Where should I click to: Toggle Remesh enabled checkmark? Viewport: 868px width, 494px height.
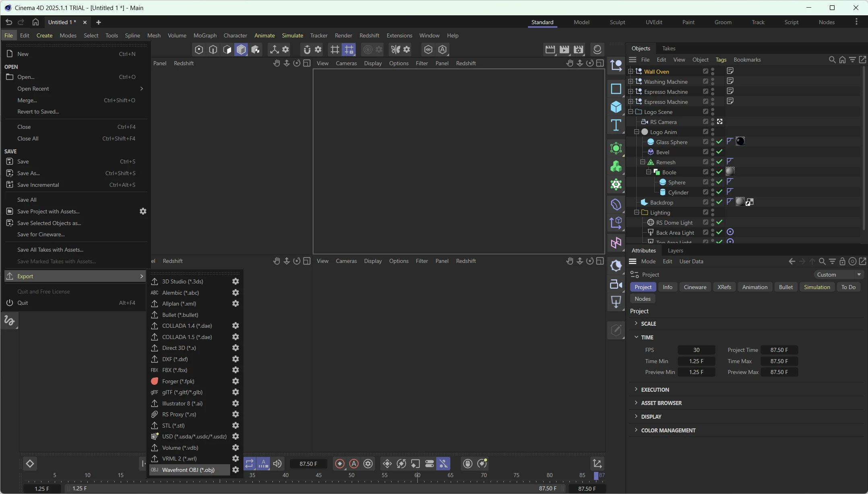[720, 162]
